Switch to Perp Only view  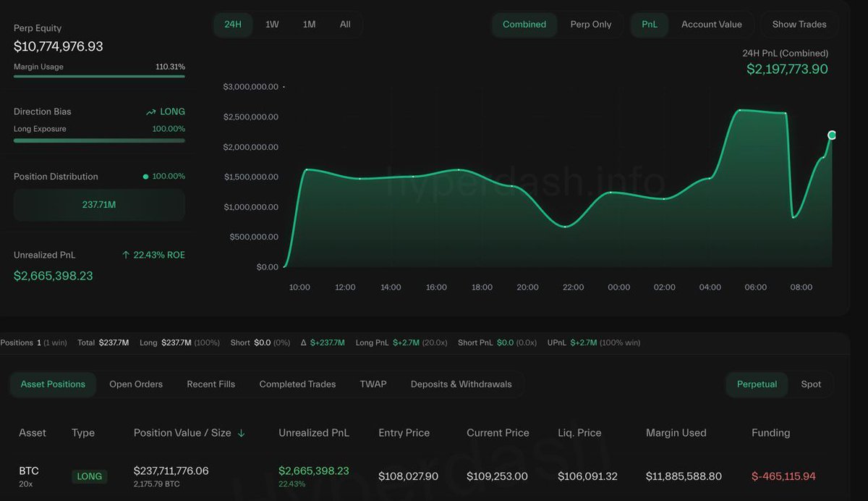(591, 24)
